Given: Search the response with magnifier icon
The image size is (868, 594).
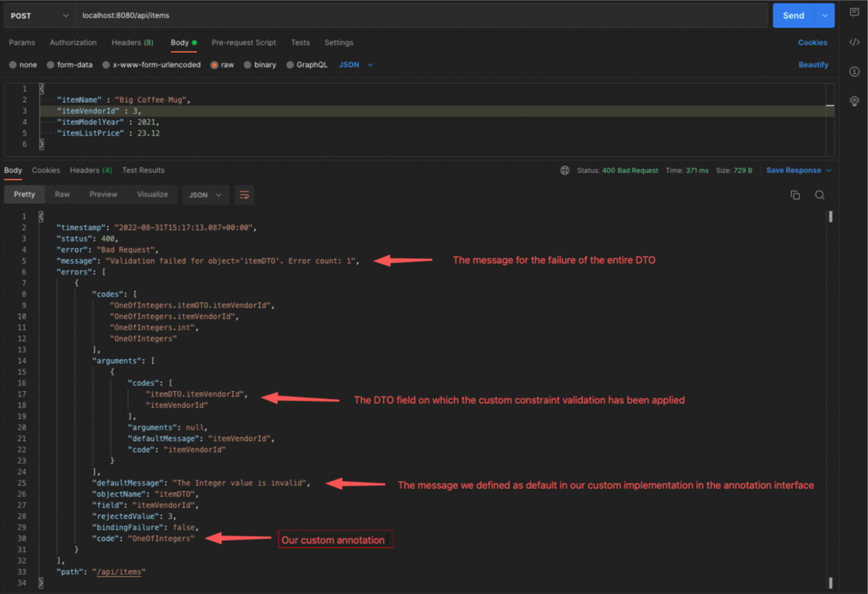Looking at the screenshot, I should click(x=819, y=195).
